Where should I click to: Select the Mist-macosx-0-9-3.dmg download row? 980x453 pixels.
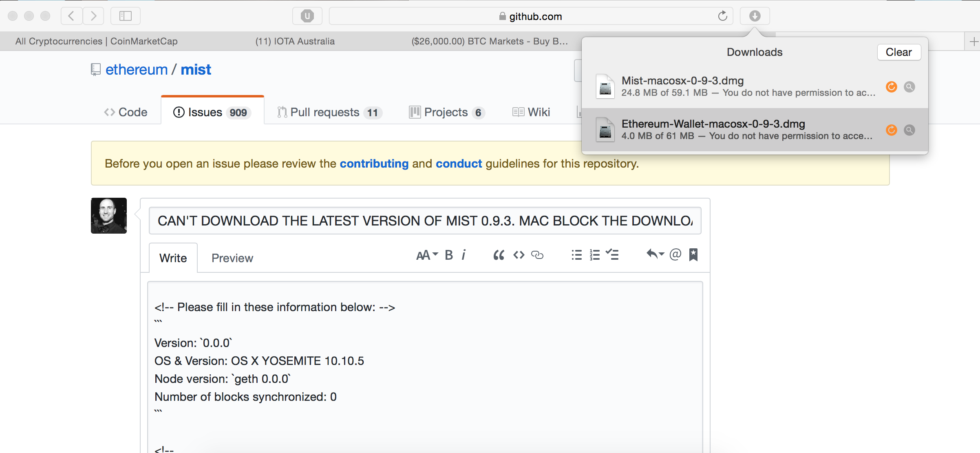tap(755, 86)
